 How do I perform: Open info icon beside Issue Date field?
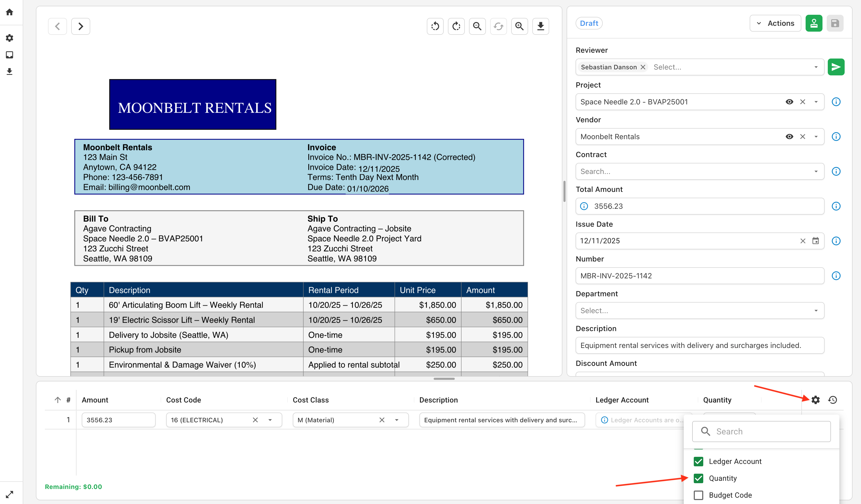(x=836, y=241)
